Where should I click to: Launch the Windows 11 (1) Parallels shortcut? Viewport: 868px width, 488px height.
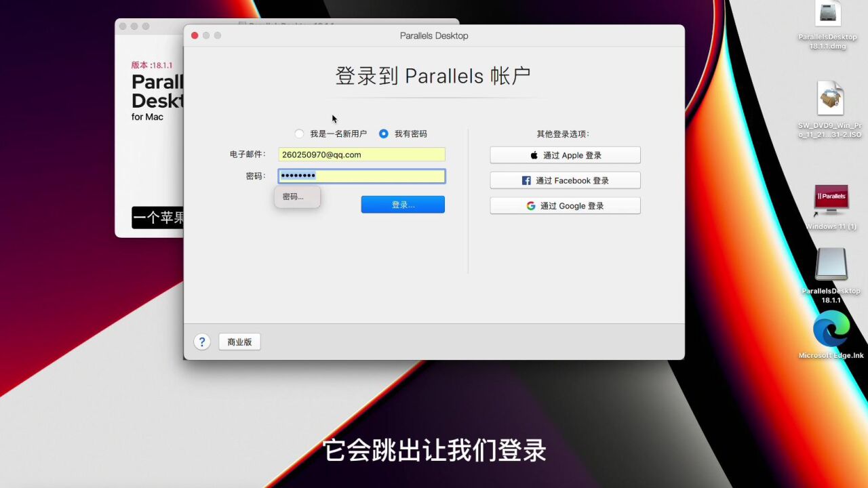[x=831, y=201]
